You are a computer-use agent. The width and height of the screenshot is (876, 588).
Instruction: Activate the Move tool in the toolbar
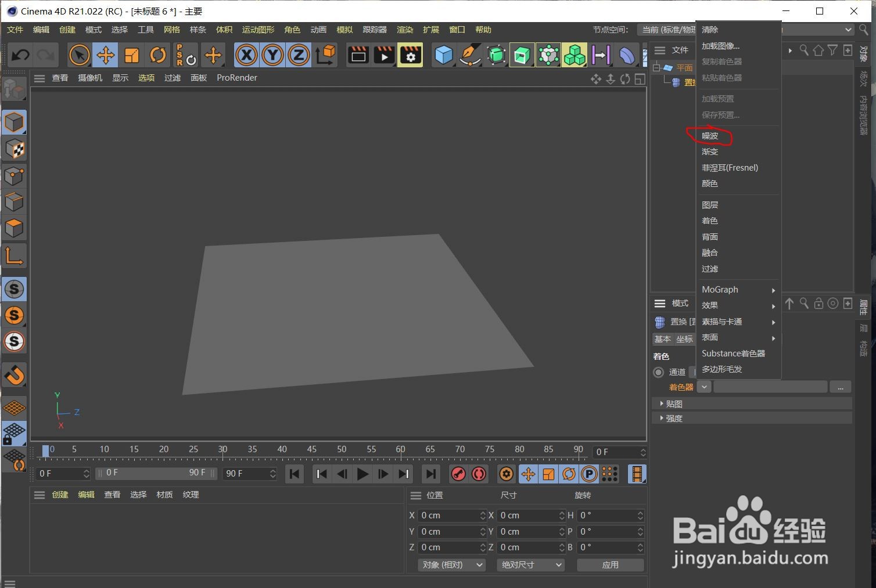105,55
